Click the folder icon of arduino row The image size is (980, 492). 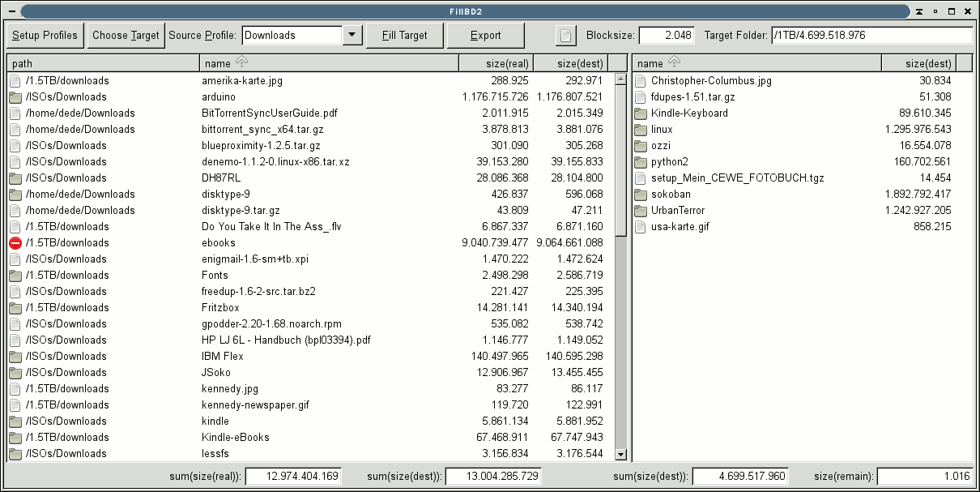pyautogui.click(x=15, y=97)
